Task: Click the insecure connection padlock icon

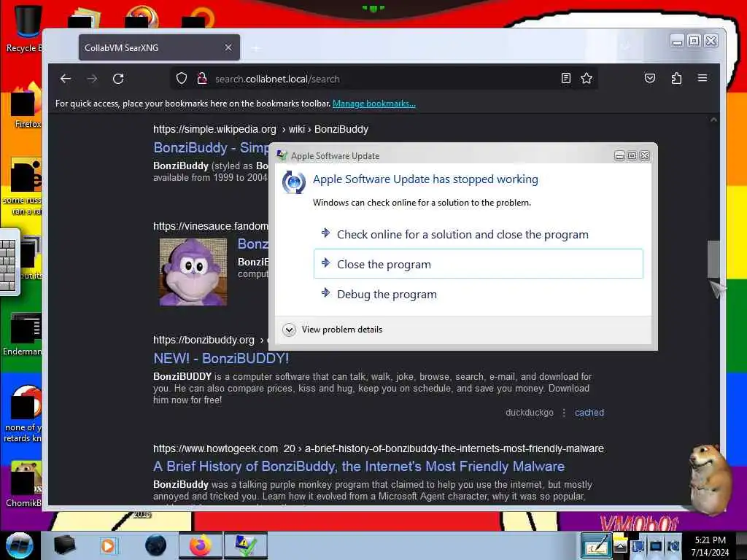Action: (x=202, y=78)
